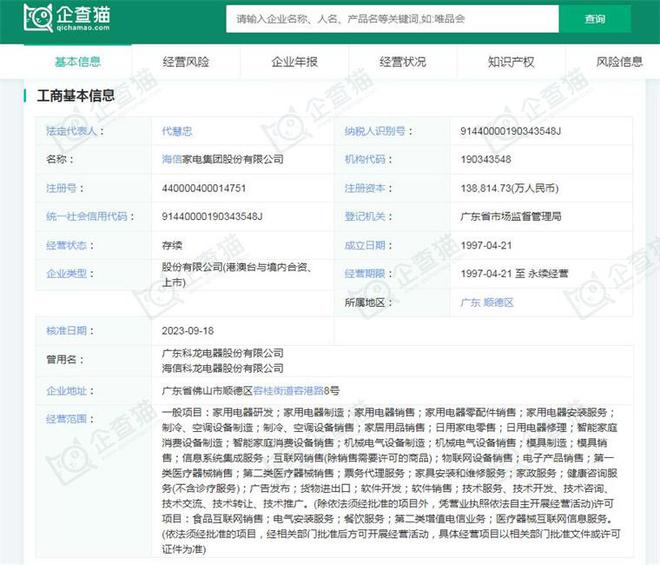This screenshot has width=660, height=565.
Task: Select the 知识产权 tab
Action: [511, 62]
